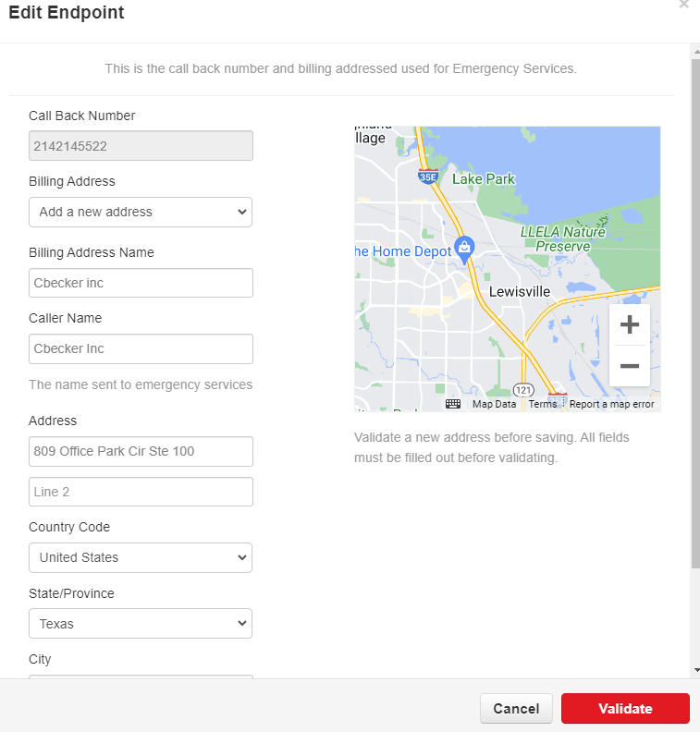This screenshot has height=732, width=700.
Task: Expand the Country Code dropdown
Action: pos(141,557)
